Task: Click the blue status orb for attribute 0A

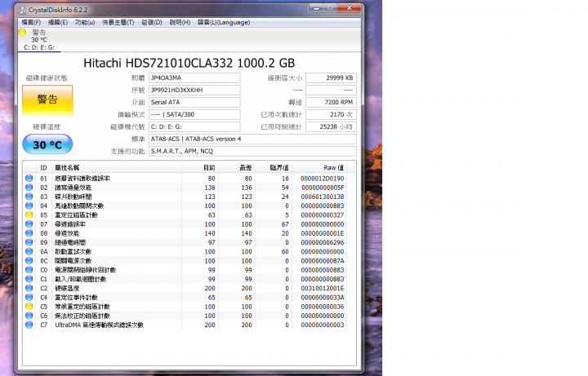Action: (x=29, y=252)
